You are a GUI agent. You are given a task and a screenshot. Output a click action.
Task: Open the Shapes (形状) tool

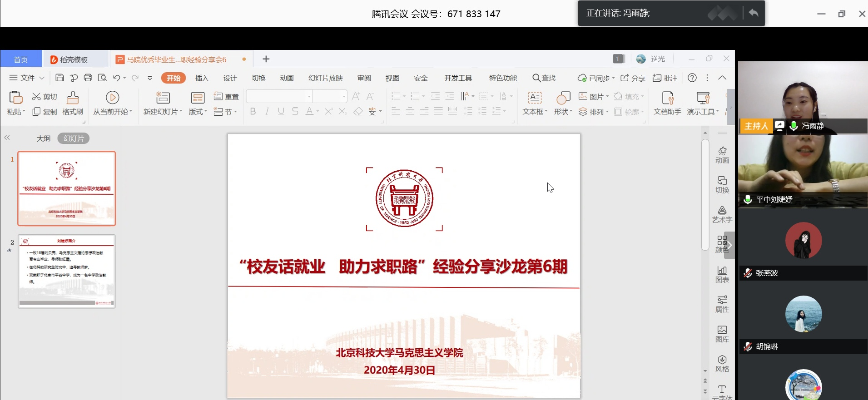pyautogui.click(x=563, y=103)
